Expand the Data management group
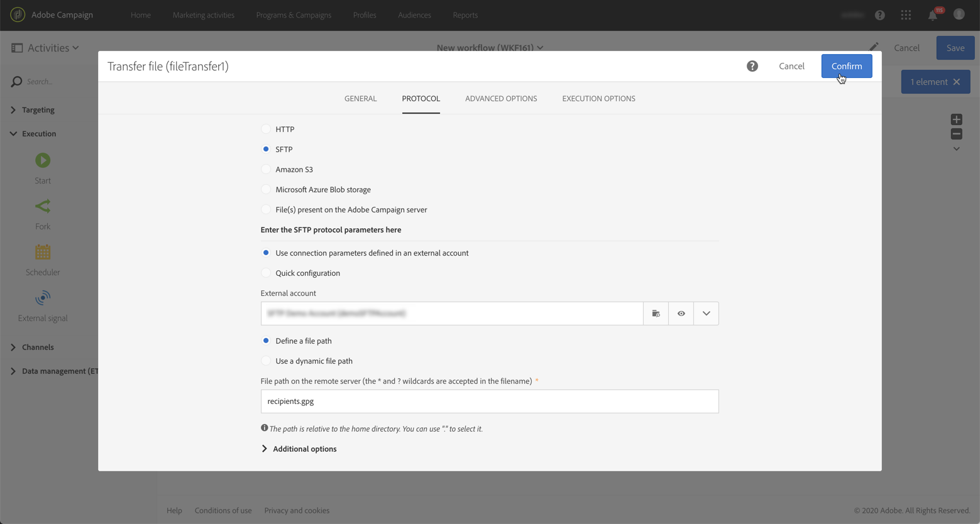980x524 pixels. point(13,371)
